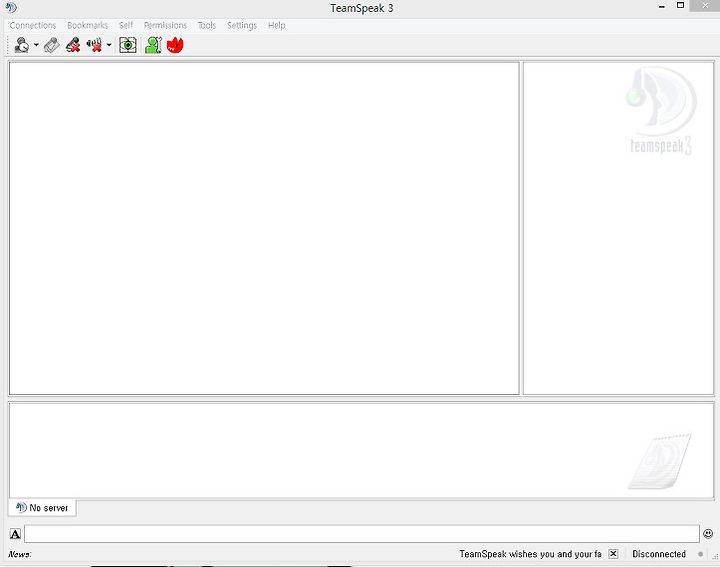The width and height of the screenshot is (720, 567).
Task: Click the TeamSpeak wishes you news text
Action: [x=530, y=554]
